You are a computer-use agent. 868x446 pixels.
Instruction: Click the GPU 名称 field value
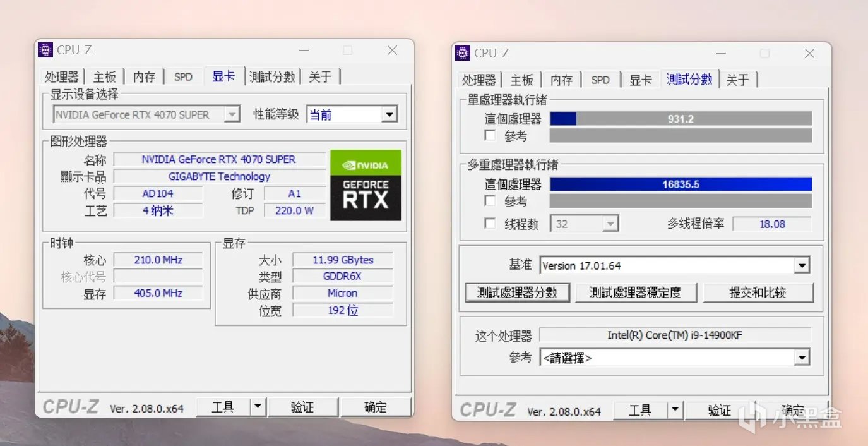coord(219,159)
